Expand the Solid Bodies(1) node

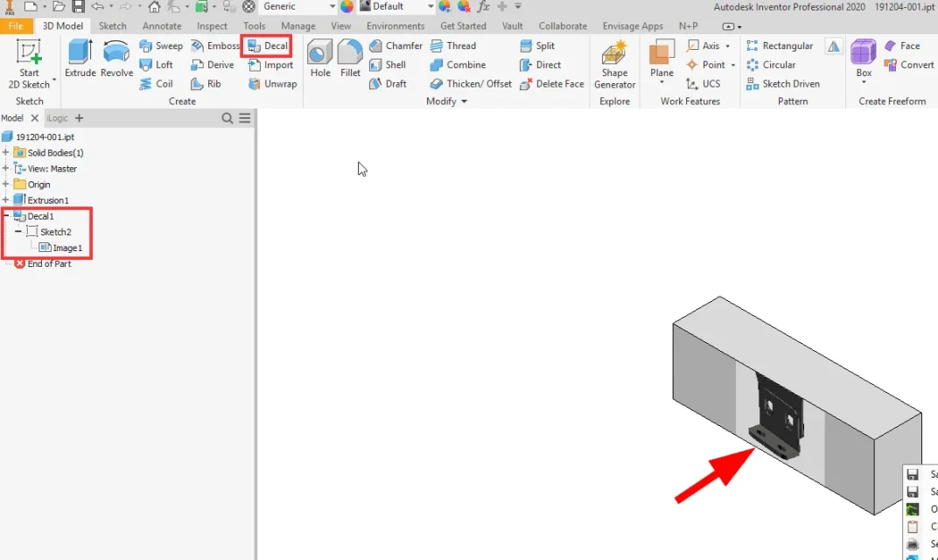tap(6, 152)
